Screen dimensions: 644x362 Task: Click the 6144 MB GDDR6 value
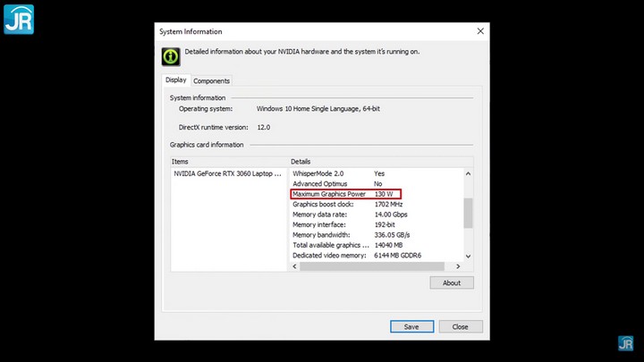pos(397,256)
